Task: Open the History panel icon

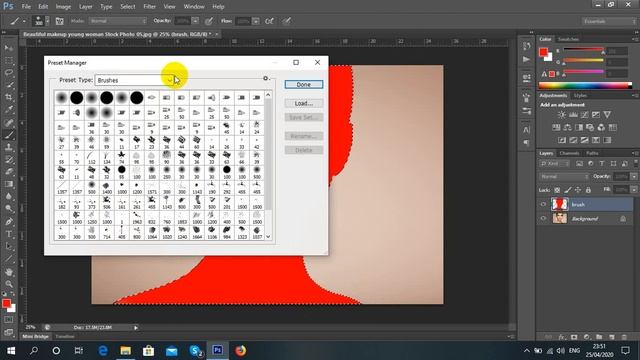Action: click(x=527, y=46)
